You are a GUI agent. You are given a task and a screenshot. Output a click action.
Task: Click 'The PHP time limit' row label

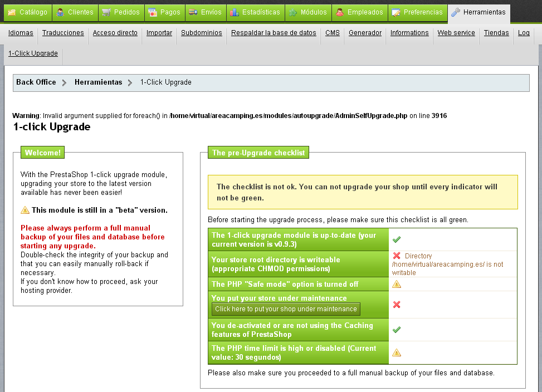299,352
